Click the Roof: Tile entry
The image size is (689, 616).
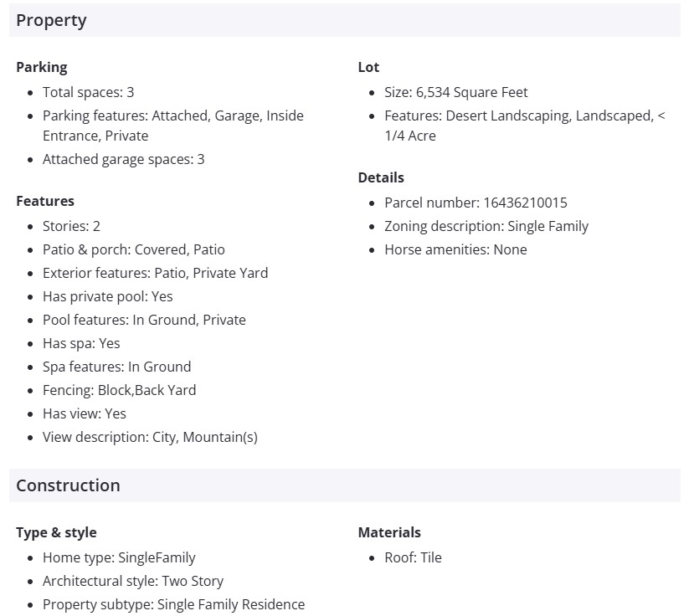coord(413,557)
